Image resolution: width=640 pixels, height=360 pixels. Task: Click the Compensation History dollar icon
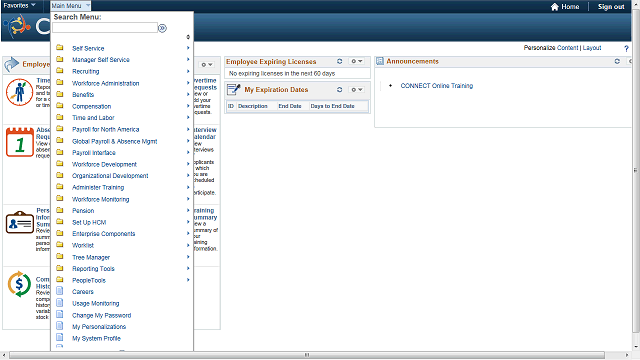[x=19, y=284]
